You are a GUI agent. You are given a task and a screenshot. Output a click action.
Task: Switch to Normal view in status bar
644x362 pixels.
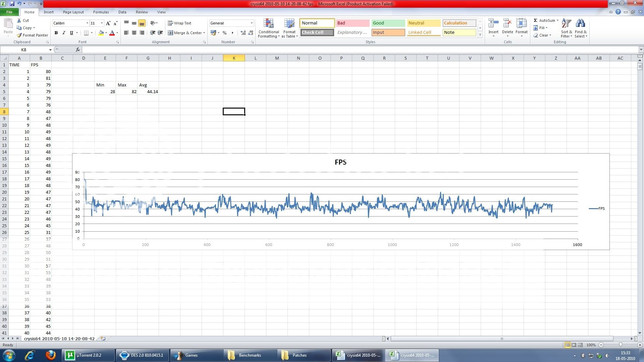(568, 345)
